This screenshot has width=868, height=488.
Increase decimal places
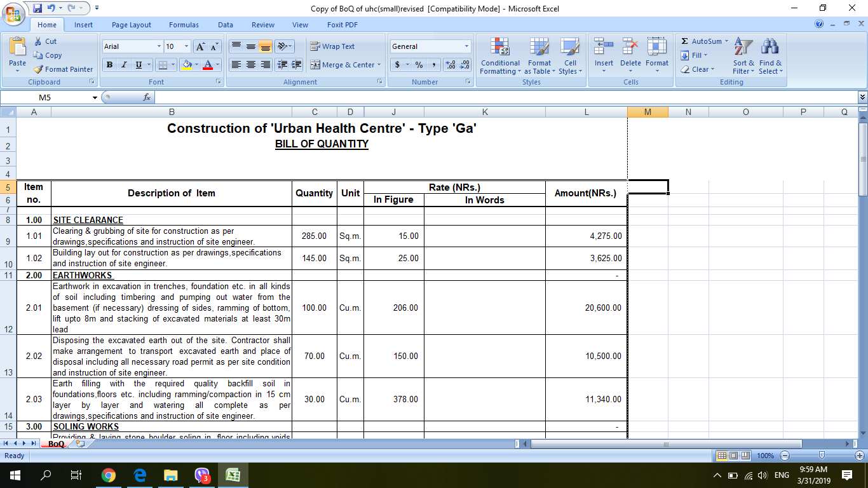(x=451, y=65)
